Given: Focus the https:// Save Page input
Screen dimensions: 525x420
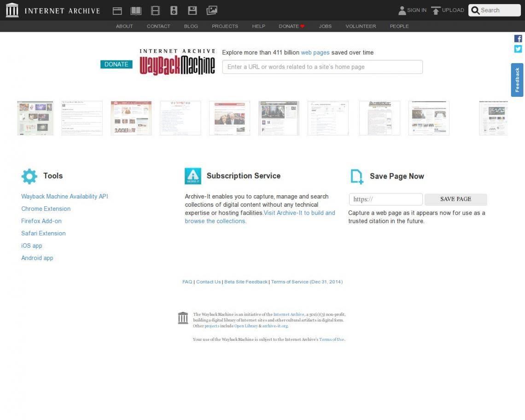Looking at the screenshot, I should 386,199.
